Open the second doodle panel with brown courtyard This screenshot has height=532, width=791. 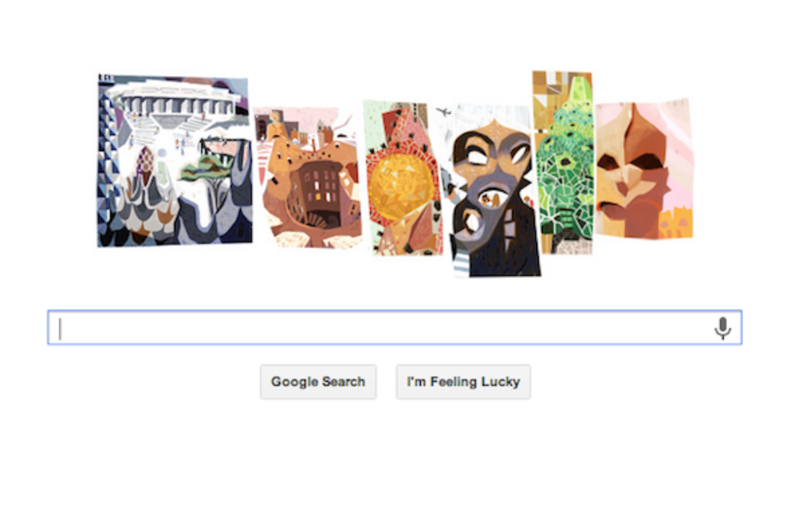click(x=307, y=178)
